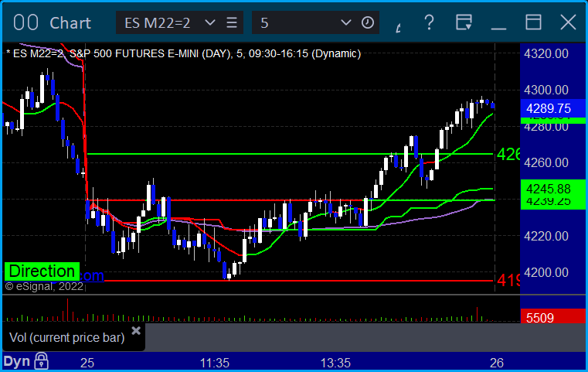Screen dimensions: 588x372
Task: Click the 11:35 time axis label
Action: click(x=215, y=363)
